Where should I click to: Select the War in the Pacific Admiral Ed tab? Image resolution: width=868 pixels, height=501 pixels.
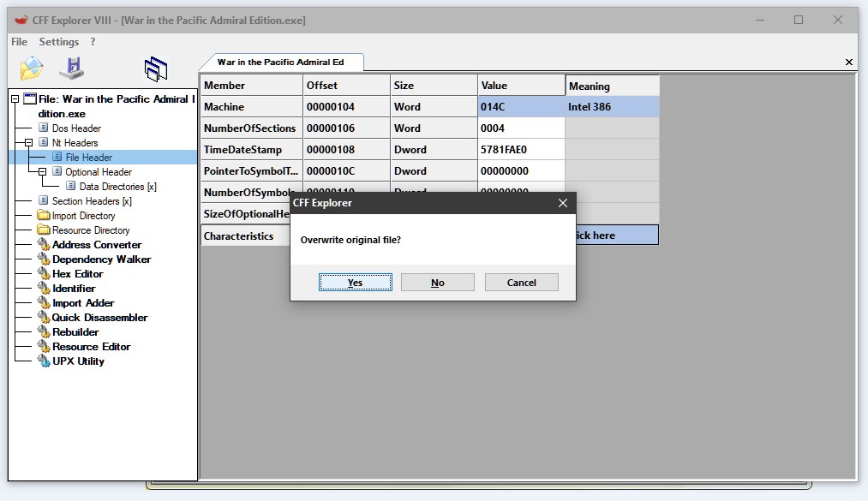coord(281,62)
